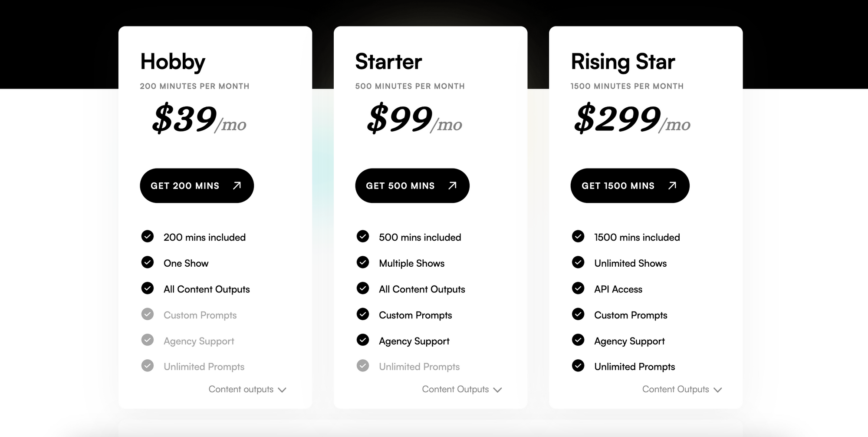Viewport: 868px width, 437px height.
Task: Click the checkmark icon beside API Access
Action: pos(578,288)
